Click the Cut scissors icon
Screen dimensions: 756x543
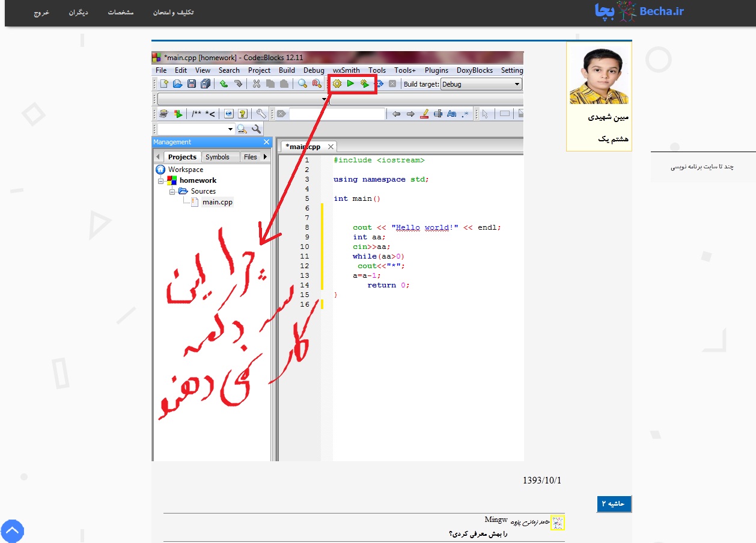(256, 84)
